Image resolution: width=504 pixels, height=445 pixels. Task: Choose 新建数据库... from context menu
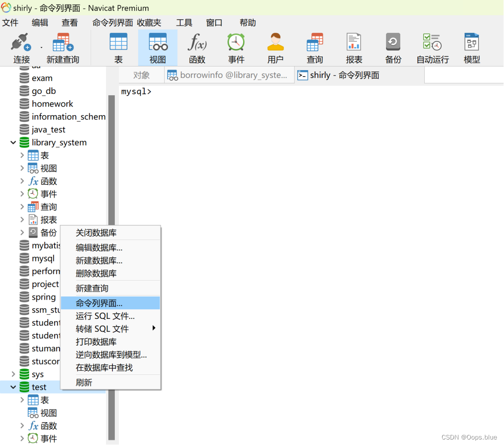coord(110,261)
